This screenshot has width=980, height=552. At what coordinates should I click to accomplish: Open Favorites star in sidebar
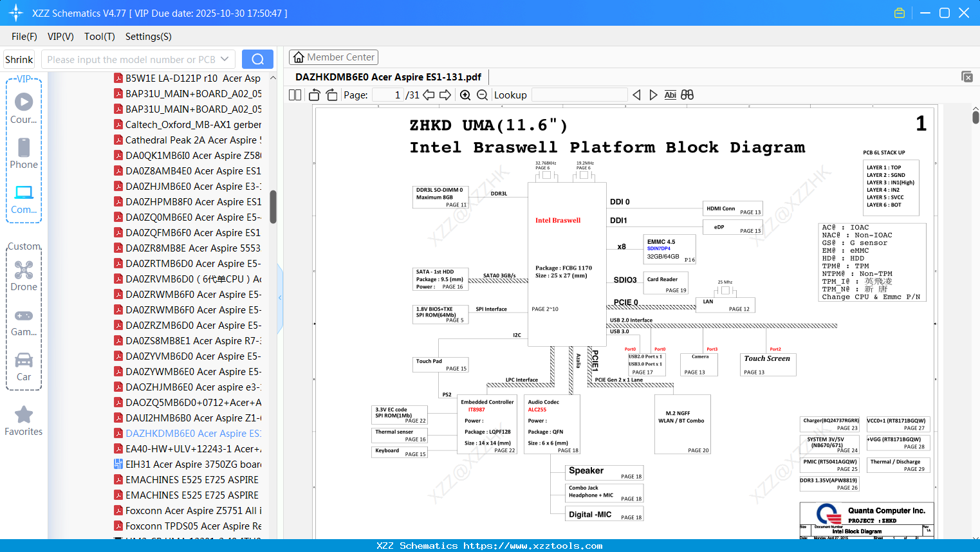[x=24, y=421]
